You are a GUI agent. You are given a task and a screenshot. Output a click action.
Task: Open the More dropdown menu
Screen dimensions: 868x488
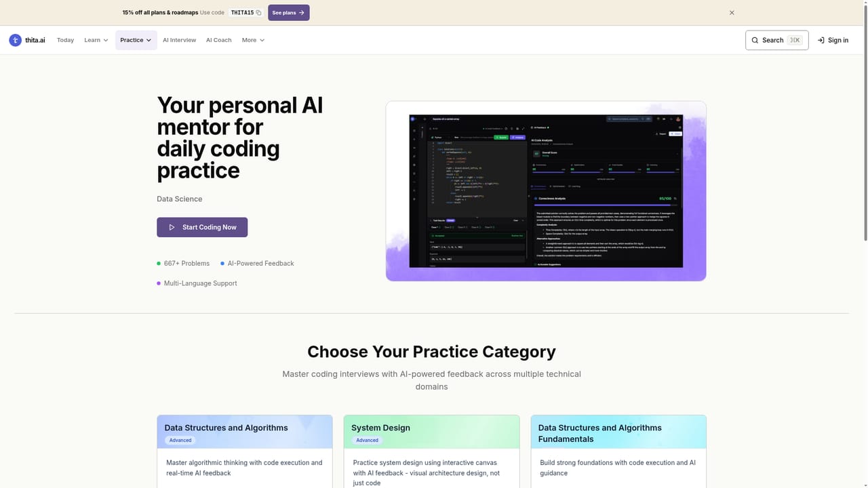pos(253,40)
